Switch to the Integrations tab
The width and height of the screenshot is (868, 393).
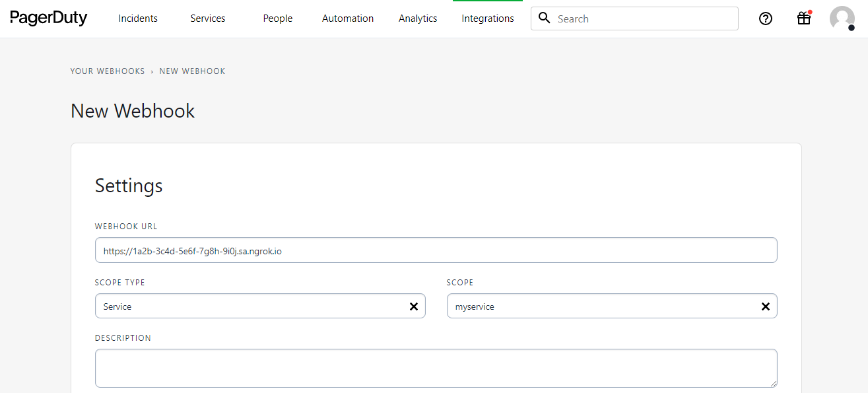(x=487, y=18)
